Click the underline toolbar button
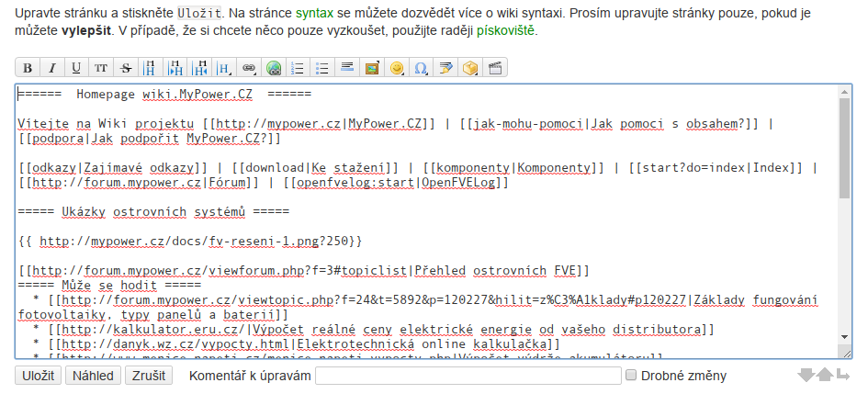 (76, 68)
